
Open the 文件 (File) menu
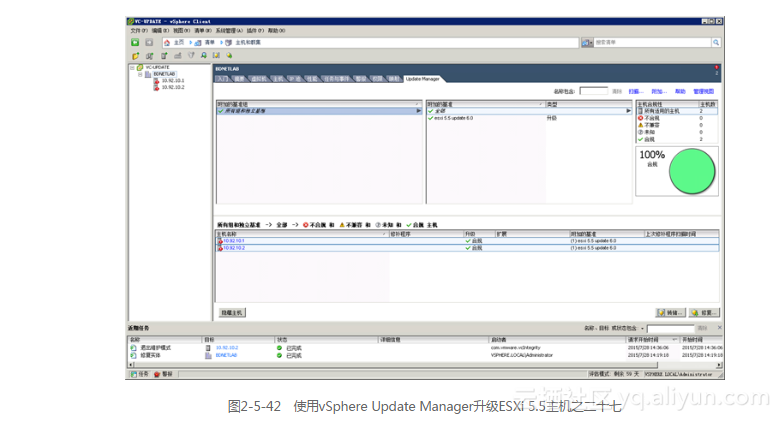coord(139,31)
